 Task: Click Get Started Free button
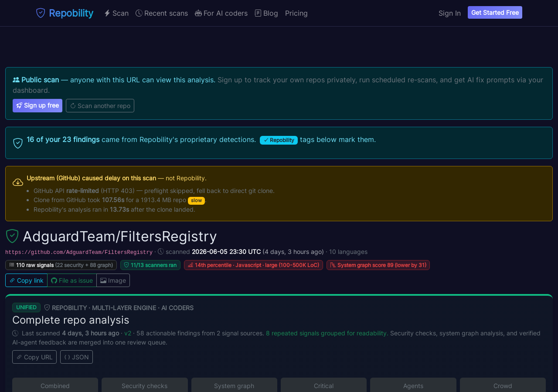(495, 13)
